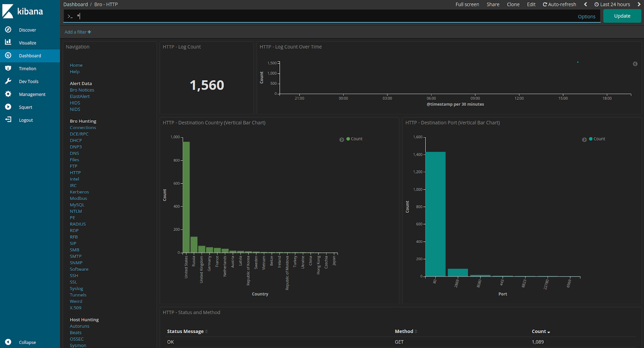The height and width of the screenshot is (348, 644).
Task: Open RDP link
Action: (74, 231)
